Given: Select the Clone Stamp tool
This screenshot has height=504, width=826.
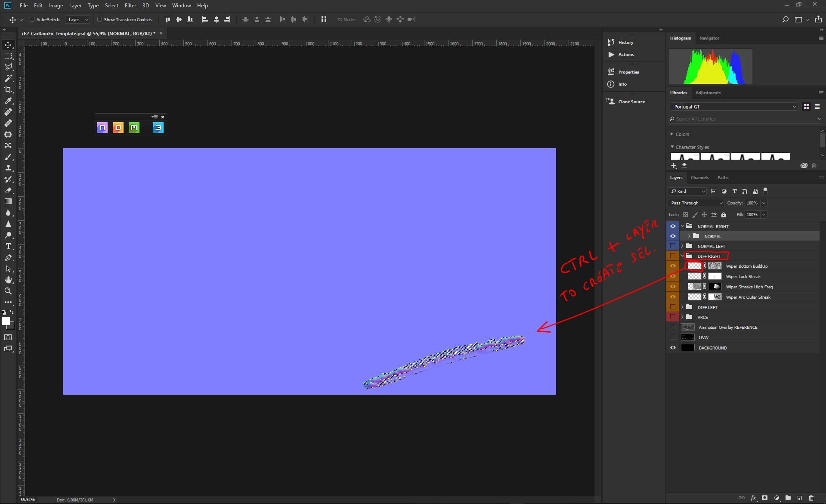Looking at the screenshot, I should pos(8,168).
